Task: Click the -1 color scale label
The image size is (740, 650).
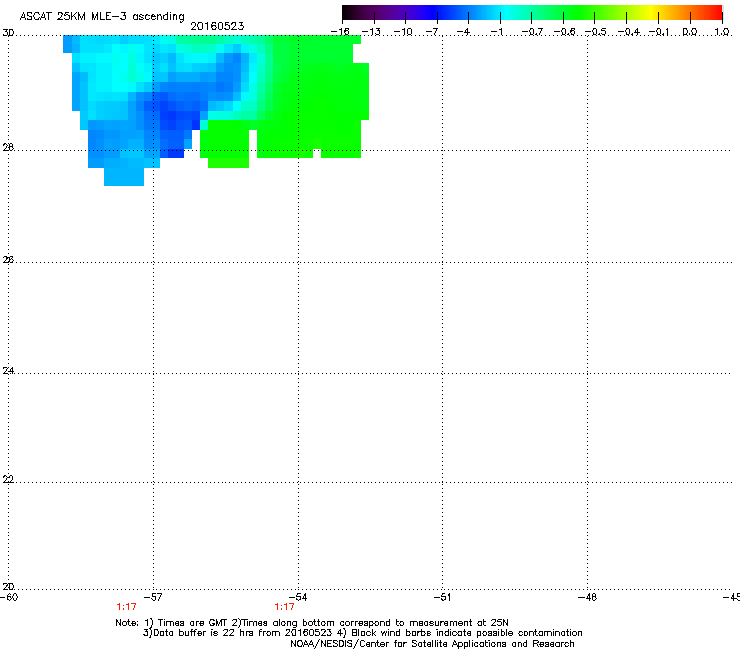Action: [496, 32]
